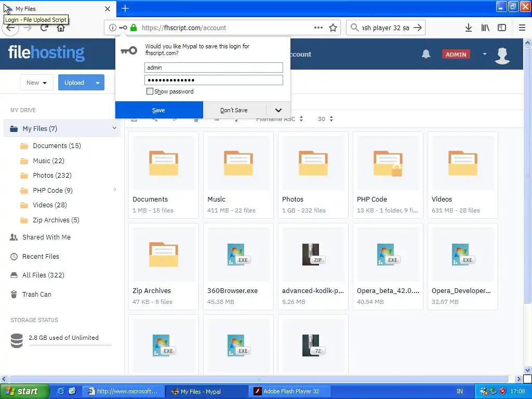Open the library bookshelf icon
The image size is (532, 399).
485,28
